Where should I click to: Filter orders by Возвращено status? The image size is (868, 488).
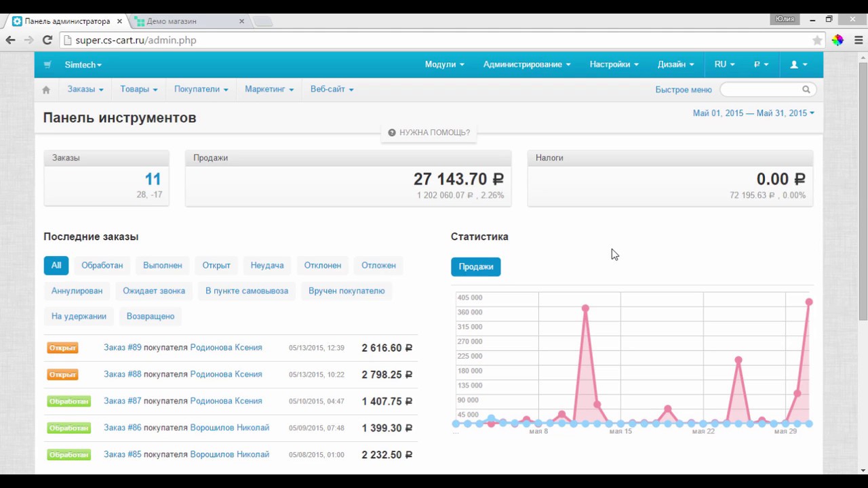(151, 316)
